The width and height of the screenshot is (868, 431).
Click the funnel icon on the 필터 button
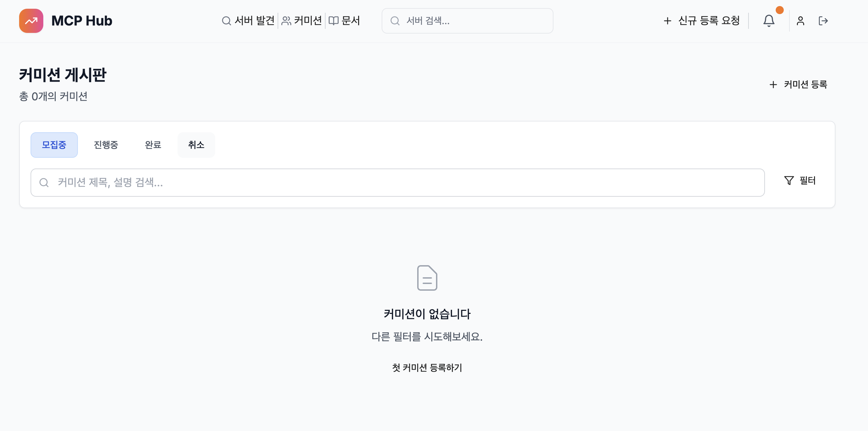(789, 181)
